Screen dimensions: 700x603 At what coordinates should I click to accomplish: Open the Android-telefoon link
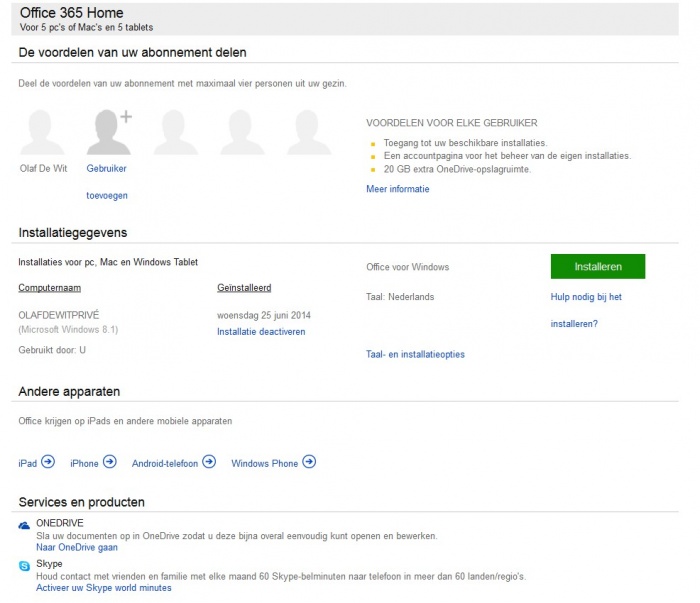point(165,463)
